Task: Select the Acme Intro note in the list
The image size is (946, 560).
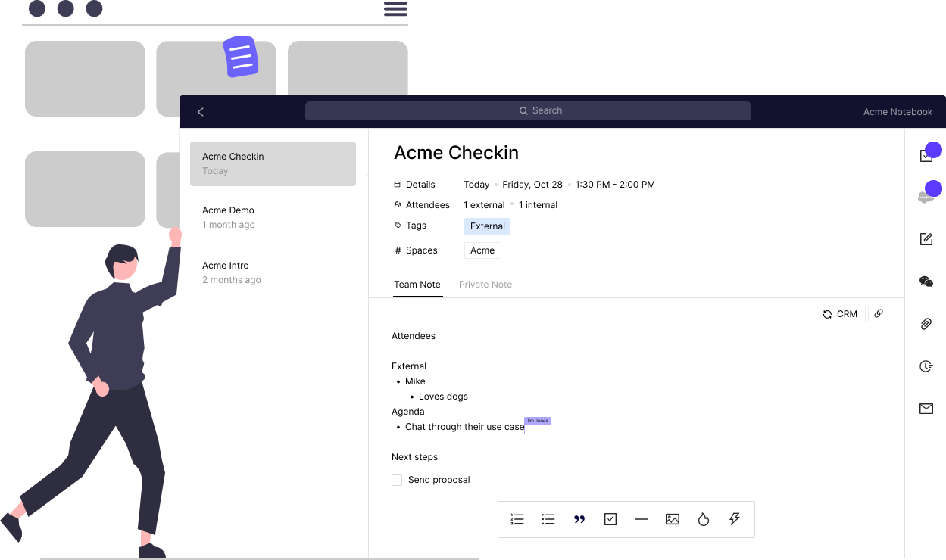Action: (273, 272)
